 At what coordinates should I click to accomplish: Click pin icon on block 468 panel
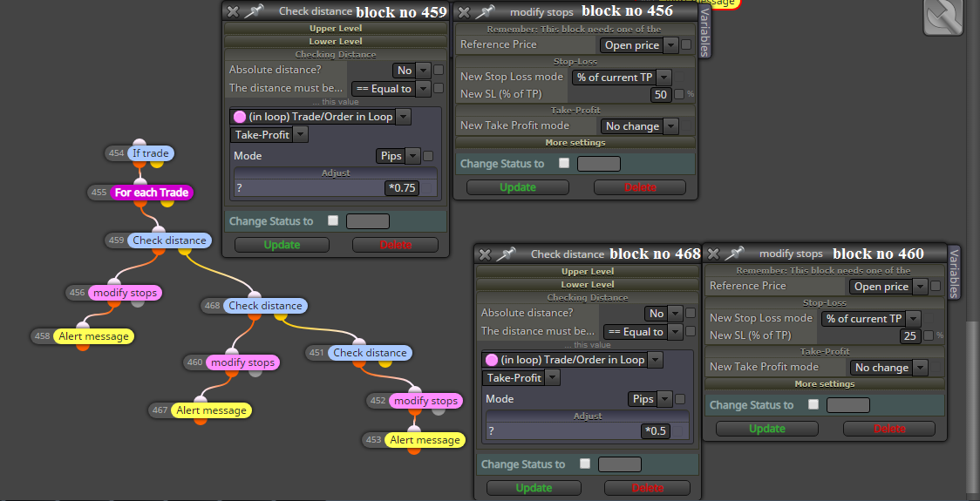(506, 254)
